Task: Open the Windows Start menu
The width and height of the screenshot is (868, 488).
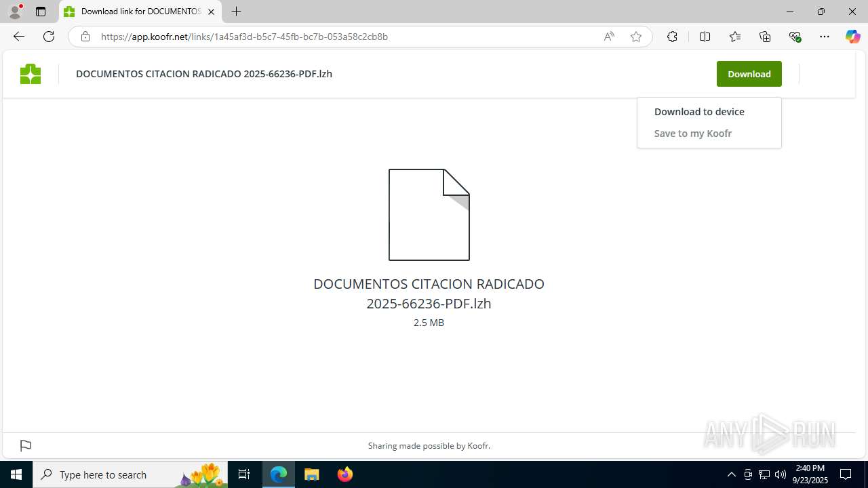Action: click(x=16, y=474)
